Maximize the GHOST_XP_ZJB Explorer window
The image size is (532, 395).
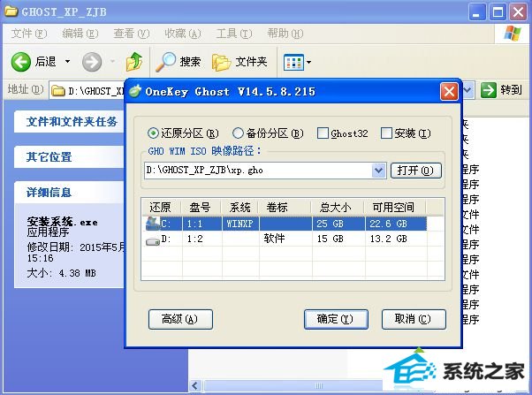498,12
